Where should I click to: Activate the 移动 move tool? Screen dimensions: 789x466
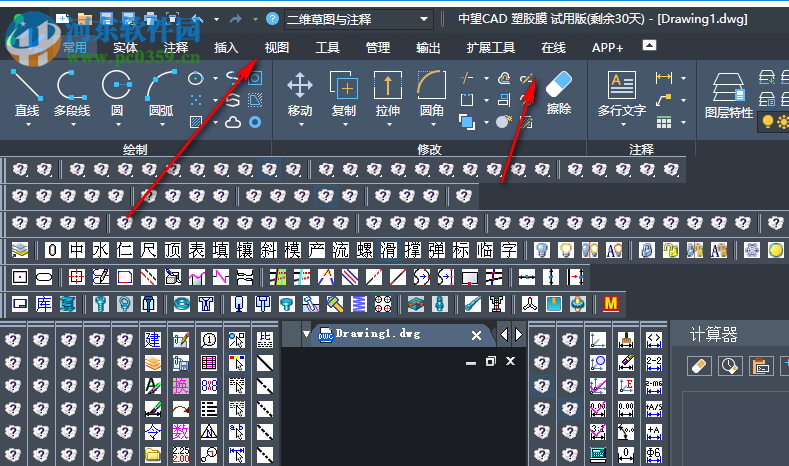tap(300, 94)
